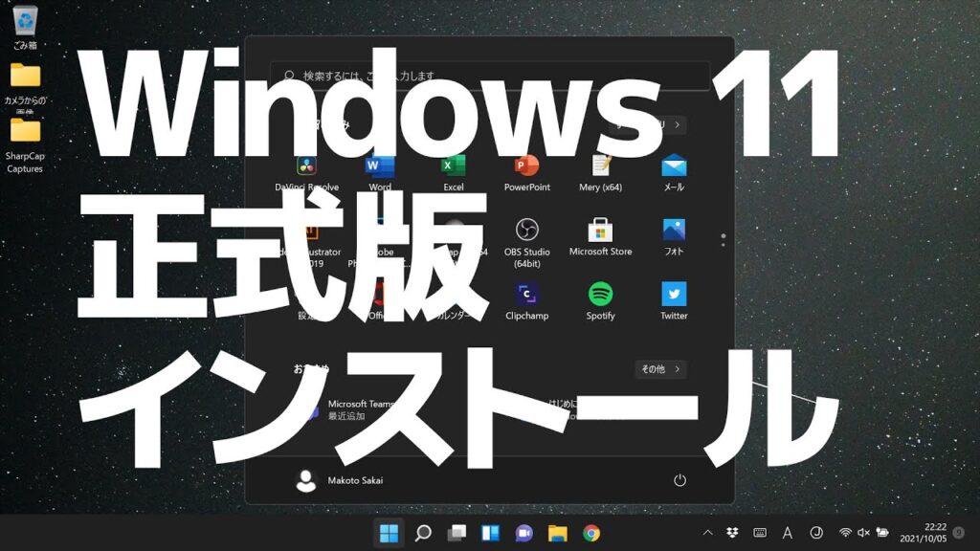Launch Google Chrome from the taskbar

(x=591, y=533)
